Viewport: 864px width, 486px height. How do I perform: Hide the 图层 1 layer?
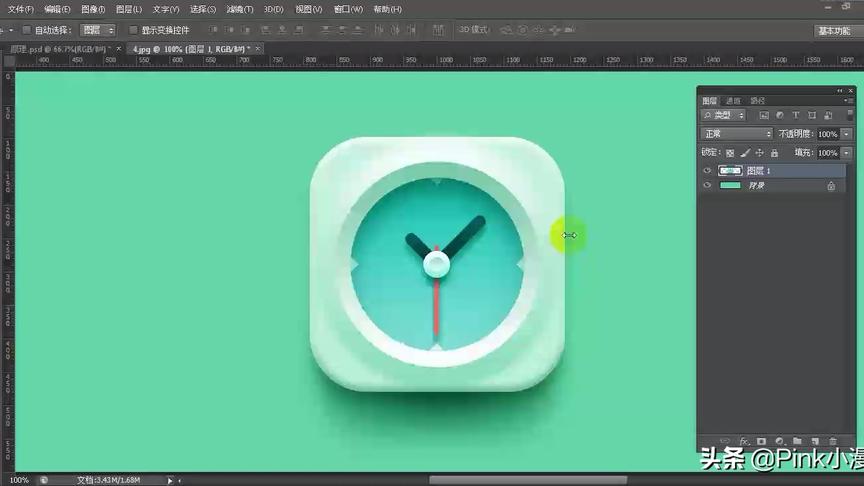(x=707, y=171)
